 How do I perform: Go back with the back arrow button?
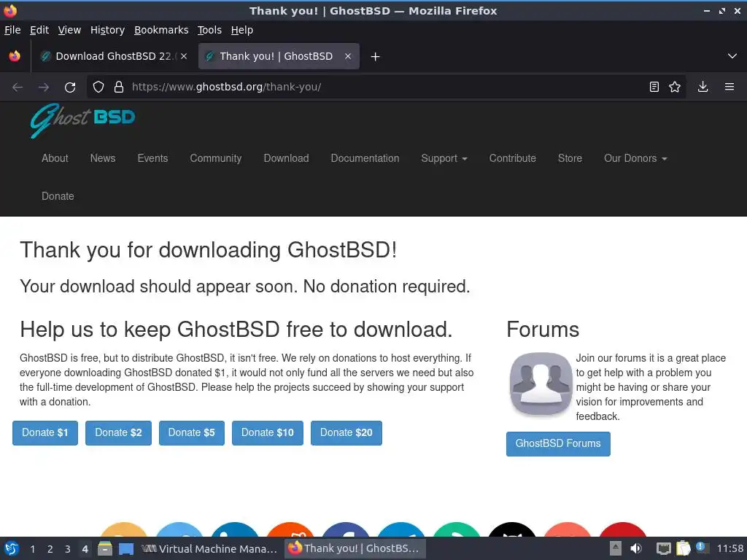point(18,87)
